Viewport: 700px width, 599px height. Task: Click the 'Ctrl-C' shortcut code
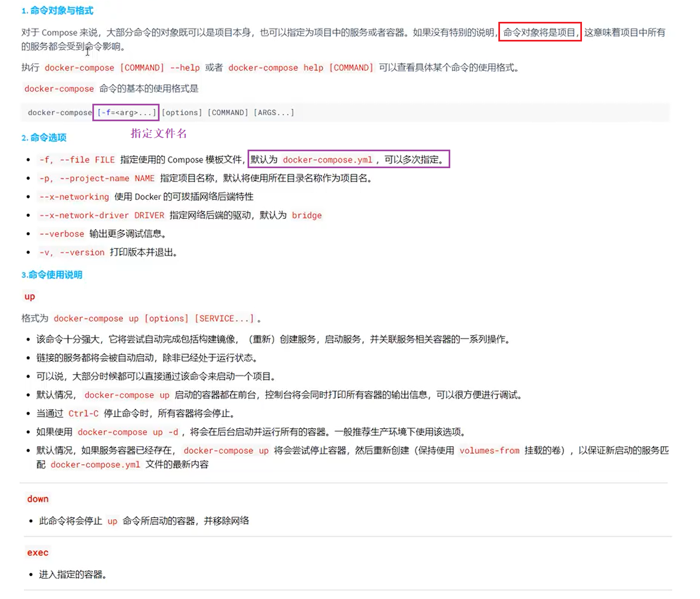pos(84,414)
